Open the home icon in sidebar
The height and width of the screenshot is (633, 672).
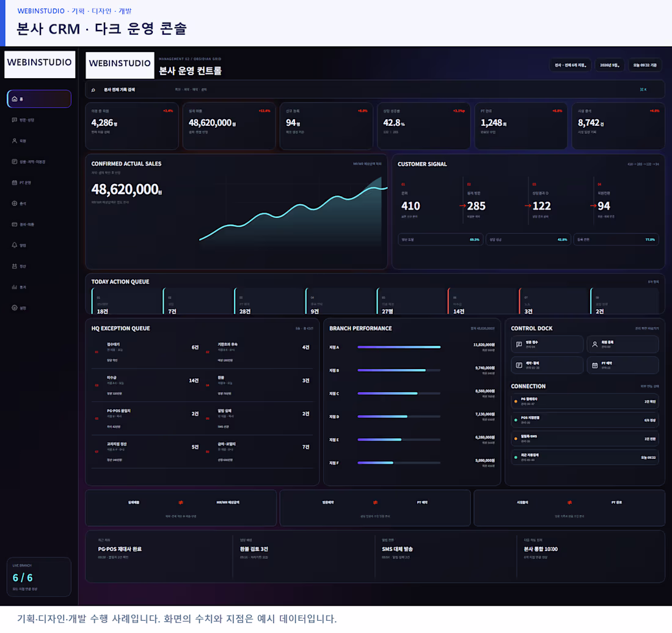point(15,99)
